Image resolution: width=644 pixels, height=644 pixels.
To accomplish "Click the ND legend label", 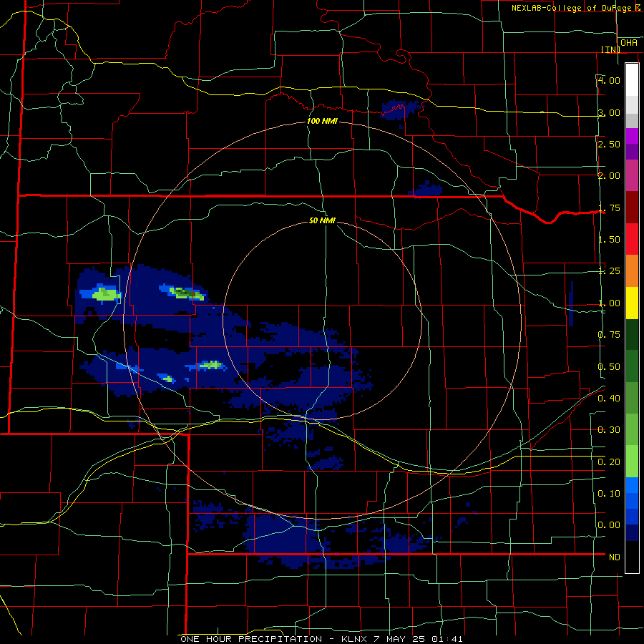I will [615, 557].
